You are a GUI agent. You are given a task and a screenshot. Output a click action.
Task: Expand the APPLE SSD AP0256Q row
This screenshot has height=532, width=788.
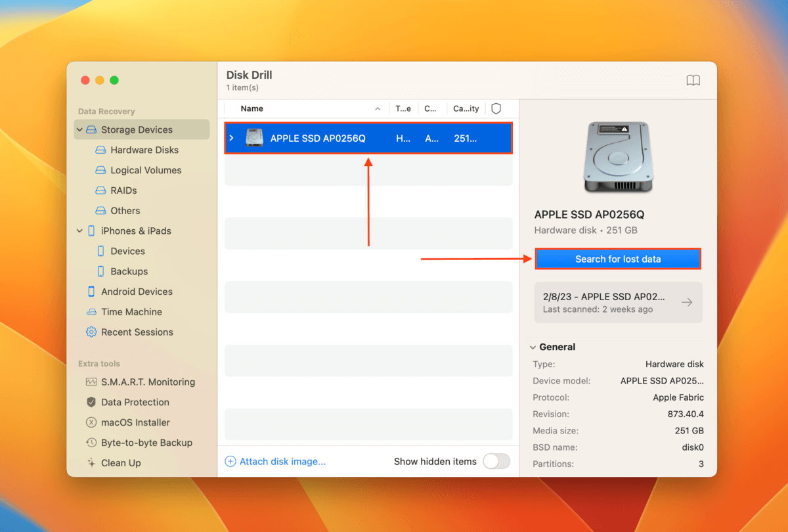pos(231,139)
